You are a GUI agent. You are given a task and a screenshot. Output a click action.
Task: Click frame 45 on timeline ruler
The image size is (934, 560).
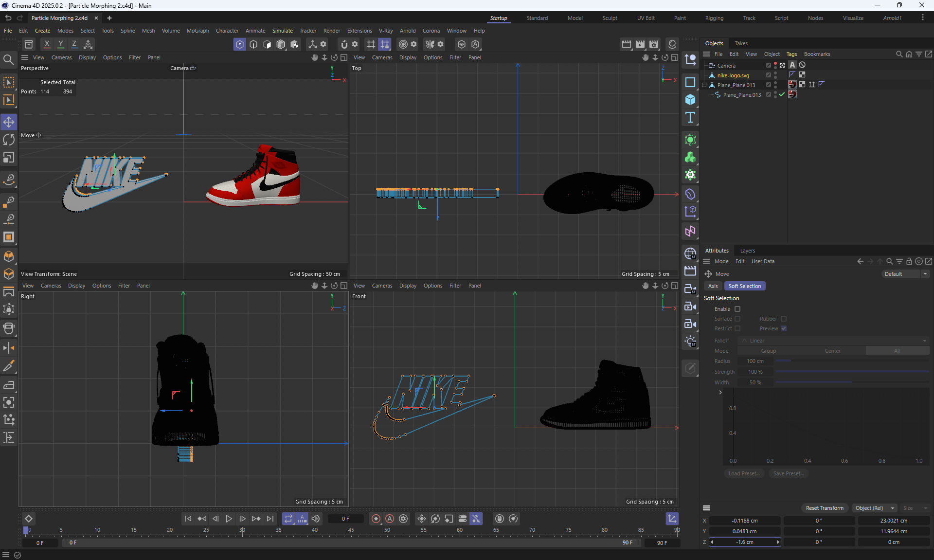tap(351, 530)
